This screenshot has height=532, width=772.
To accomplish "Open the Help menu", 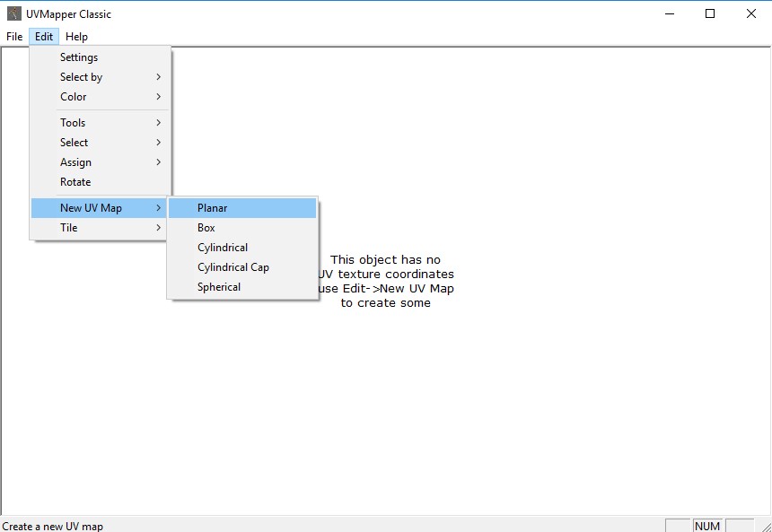I will click(76, 37).
